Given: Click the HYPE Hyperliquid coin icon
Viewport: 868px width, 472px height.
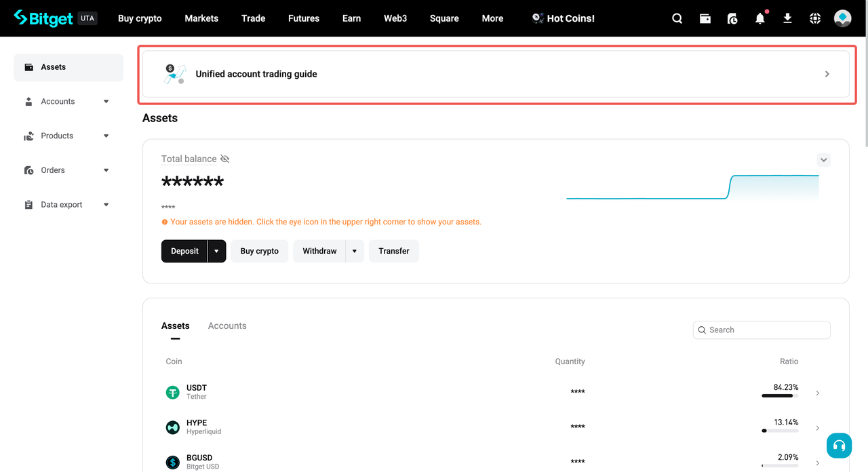Looking at the screenshot, I should pos(173,427).
